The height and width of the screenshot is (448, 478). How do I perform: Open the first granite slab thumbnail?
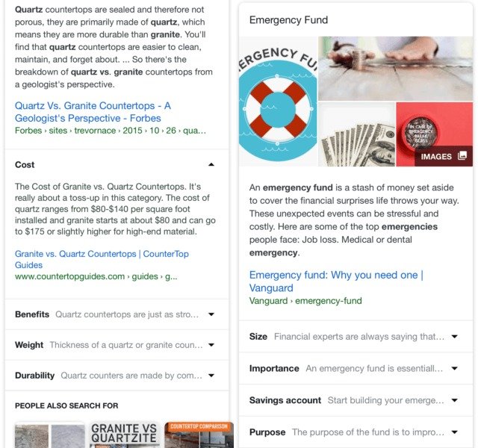pos(48,435)
